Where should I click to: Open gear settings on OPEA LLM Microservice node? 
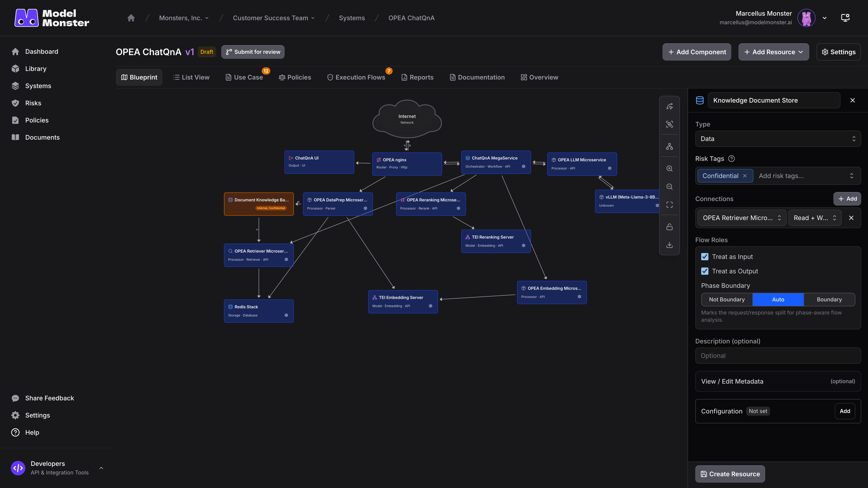610,168
